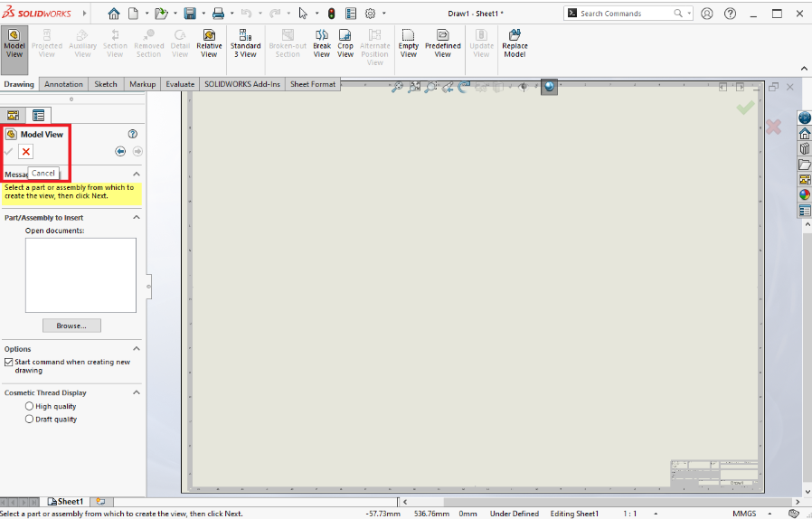The width and height of the screenshot is (812, 519).
Task: Click the MMGS unit system in the status bar
Action: [x=744, y=514]
